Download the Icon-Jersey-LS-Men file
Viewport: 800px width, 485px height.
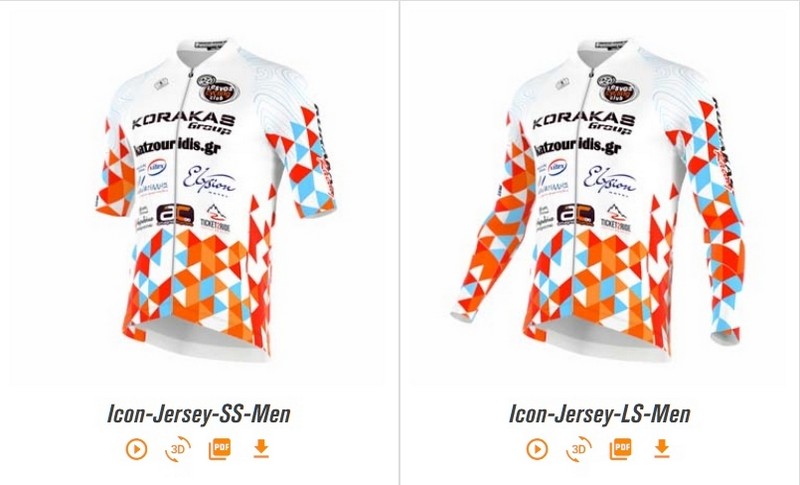coord(662,448)
